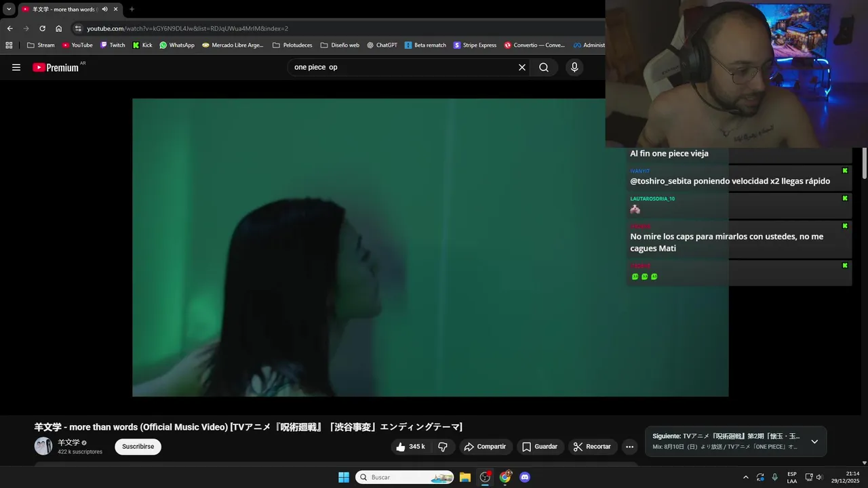Image resolution: width=868 pixels, height=488 pixels.
Task: Open the Windows Start menu
Action: [344, 477]
